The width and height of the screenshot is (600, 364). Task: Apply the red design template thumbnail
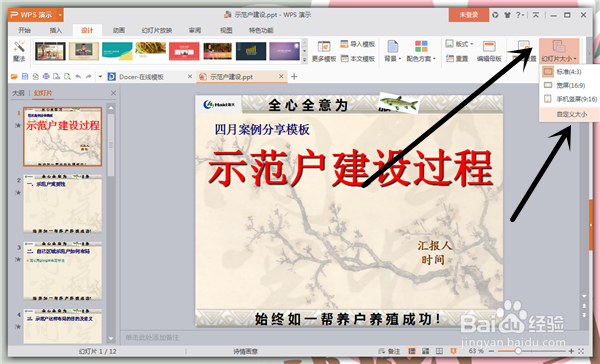pyautogui.click(x=184, y=51)
